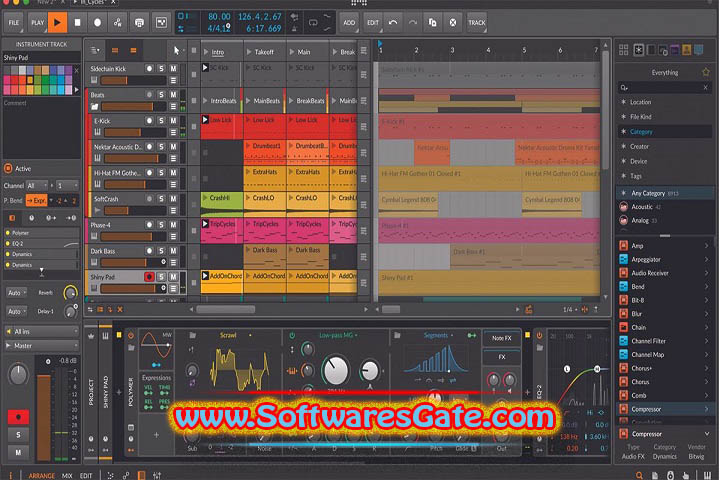Click the browser search input field
Image resolution: width=720 pixels, height=480 pixels.
[x=664, y=87]
